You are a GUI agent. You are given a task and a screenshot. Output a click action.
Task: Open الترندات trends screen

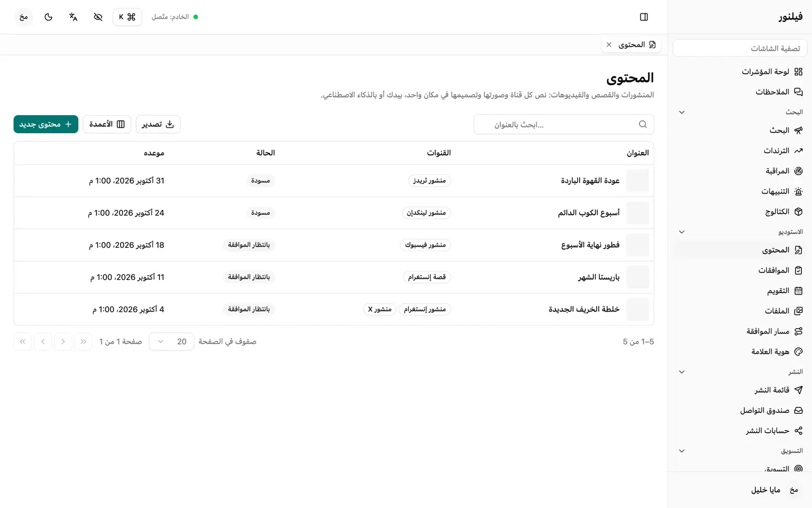(x=740, y=151)
